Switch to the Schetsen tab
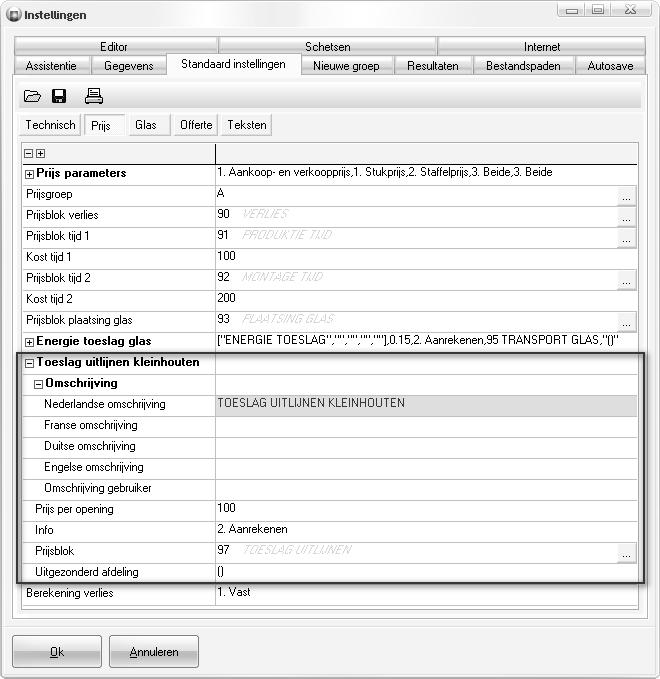This screenshot has width=660, height=679. click(x=328, y=46)
